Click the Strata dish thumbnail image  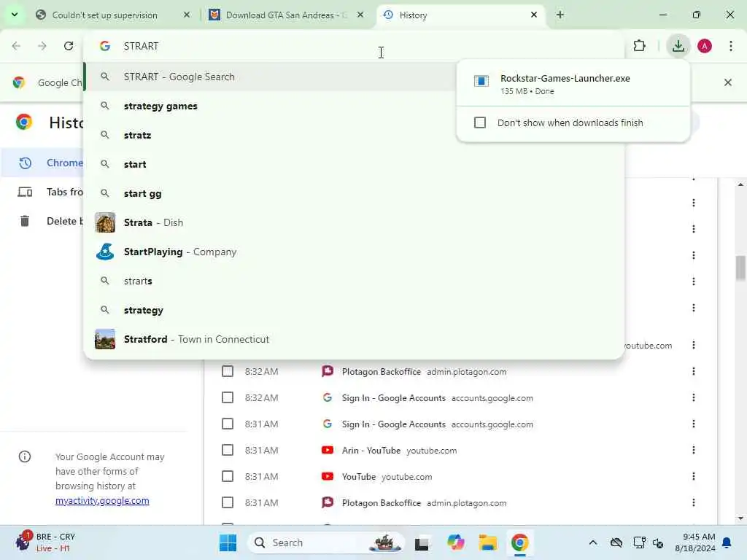(105, 222)
